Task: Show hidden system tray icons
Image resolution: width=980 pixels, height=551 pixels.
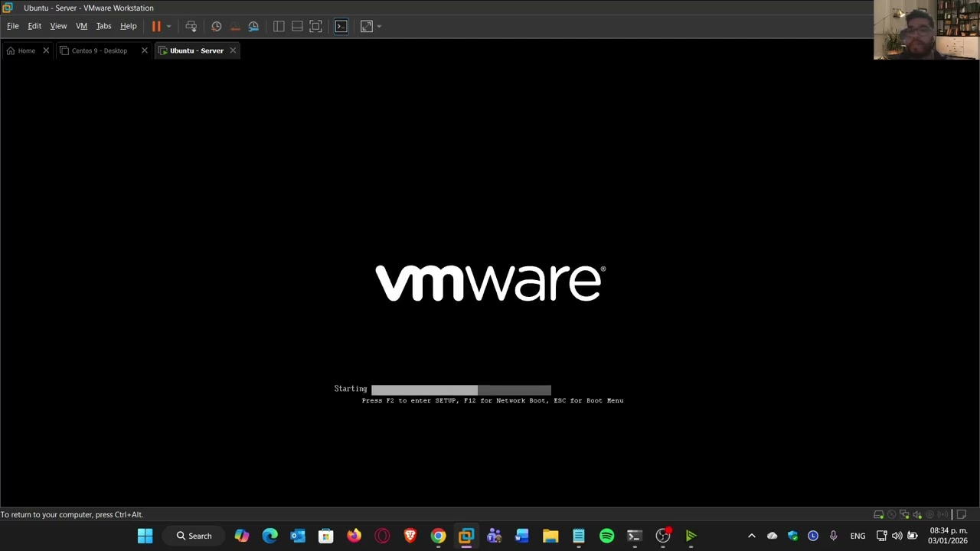Action: point(751,536)
